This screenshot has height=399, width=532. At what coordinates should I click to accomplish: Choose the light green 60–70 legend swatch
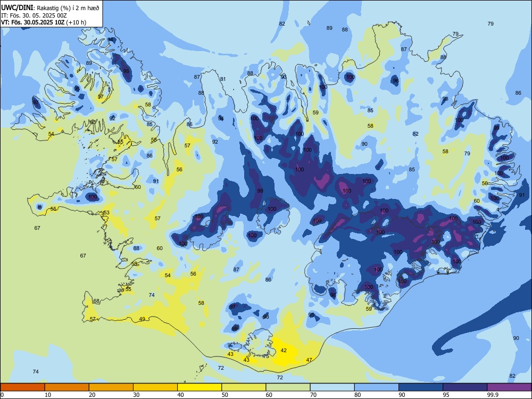click(x=288, y=387)
